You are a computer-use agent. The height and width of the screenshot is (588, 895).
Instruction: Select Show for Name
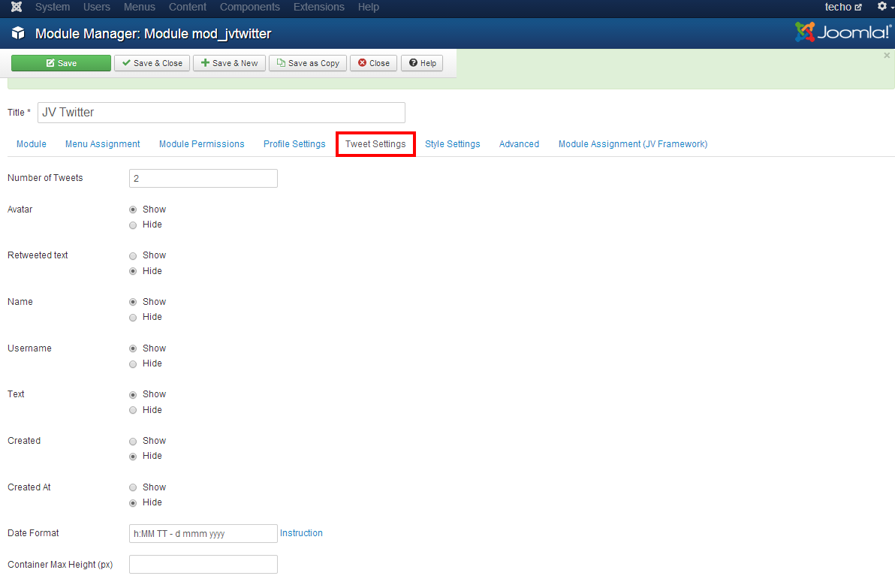click(x=133, y=302)
